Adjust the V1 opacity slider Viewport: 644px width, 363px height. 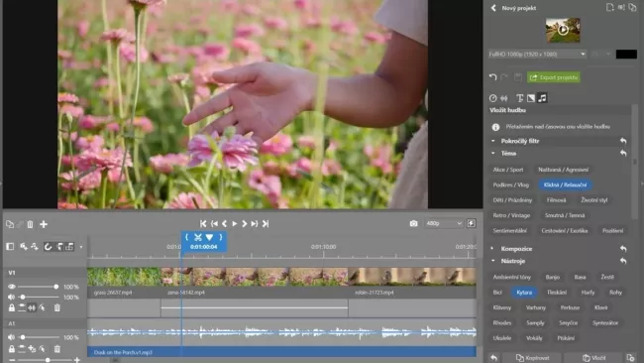38,287
